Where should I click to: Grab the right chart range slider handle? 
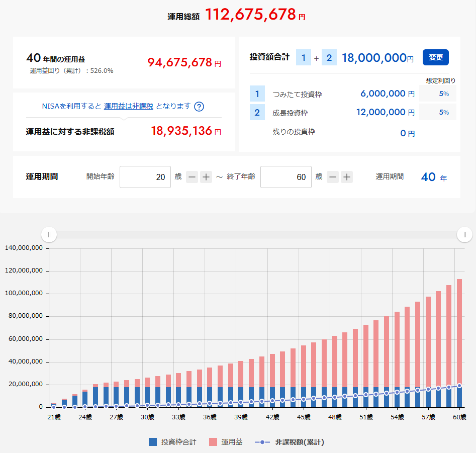[464, 234]
